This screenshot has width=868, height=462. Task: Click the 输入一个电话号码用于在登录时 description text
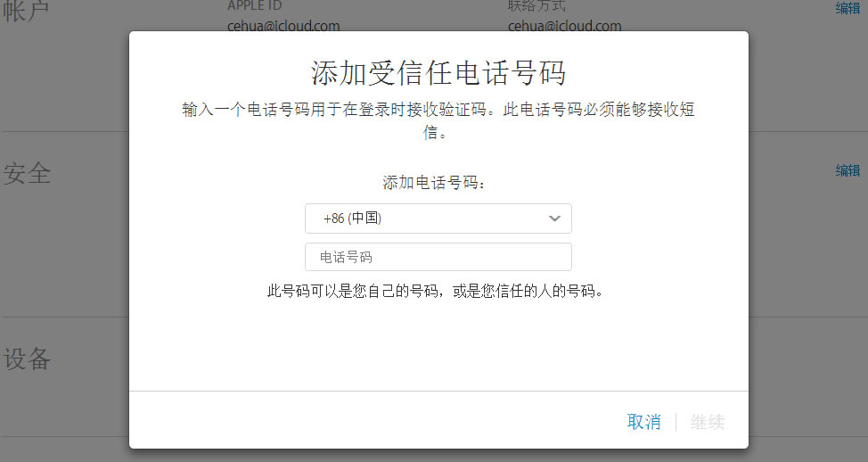tap(438, 120)
